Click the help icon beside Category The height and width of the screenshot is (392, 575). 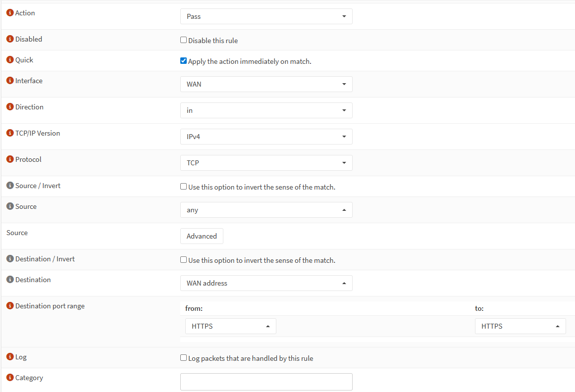pos(10,378)
